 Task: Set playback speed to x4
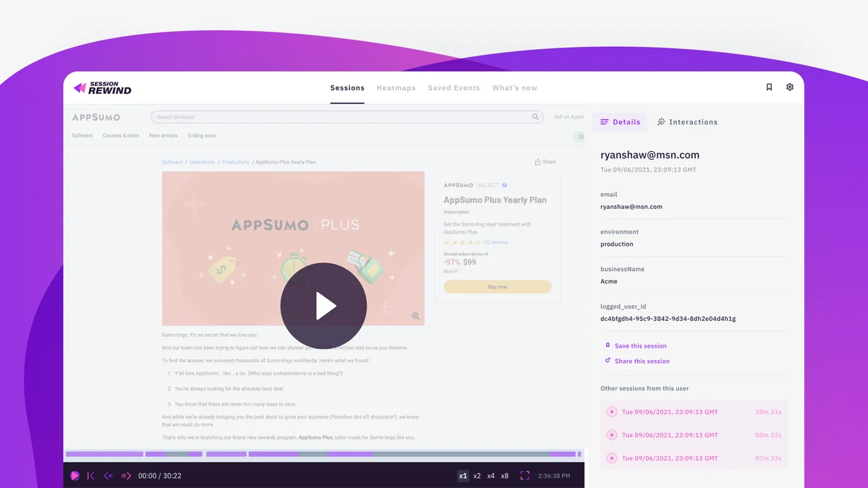(491, 476)
